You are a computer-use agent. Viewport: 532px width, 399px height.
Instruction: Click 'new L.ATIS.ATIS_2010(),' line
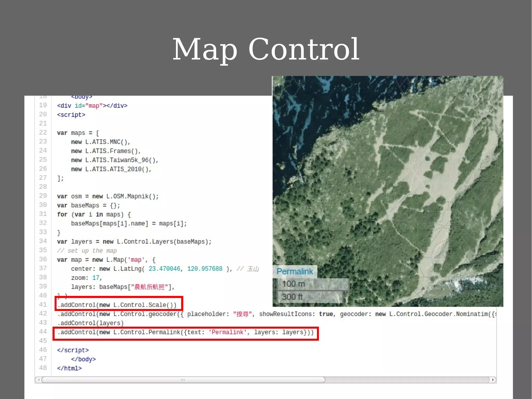click(111, 169)
